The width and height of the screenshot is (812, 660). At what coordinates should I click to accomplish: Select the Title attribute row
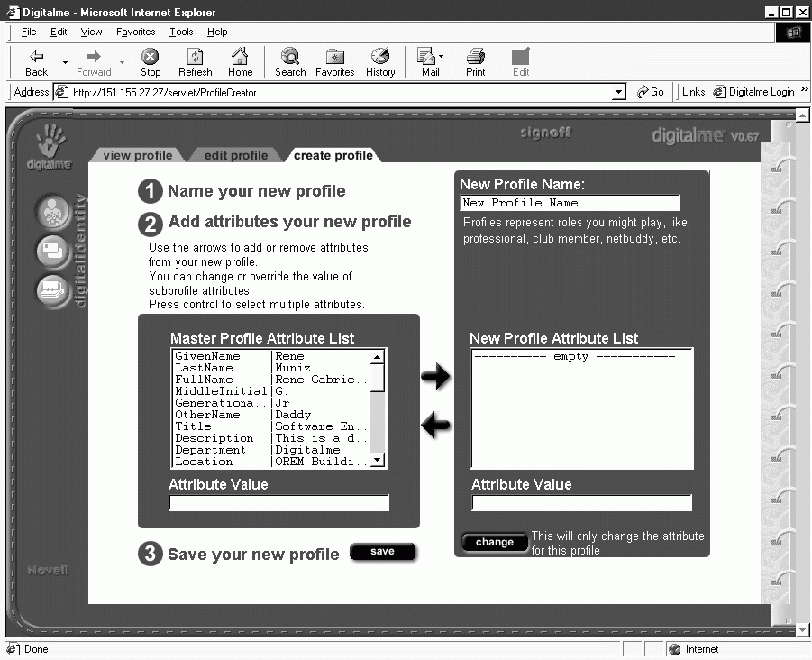click(272, 426)
